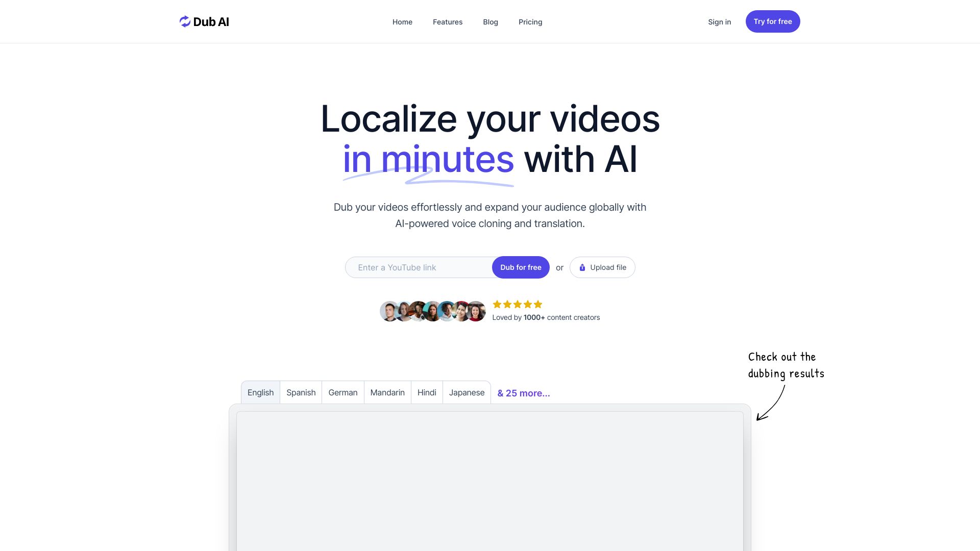
Task: Select the Spanish language tab
Action: pyautogui.click(x=301, y=392)
